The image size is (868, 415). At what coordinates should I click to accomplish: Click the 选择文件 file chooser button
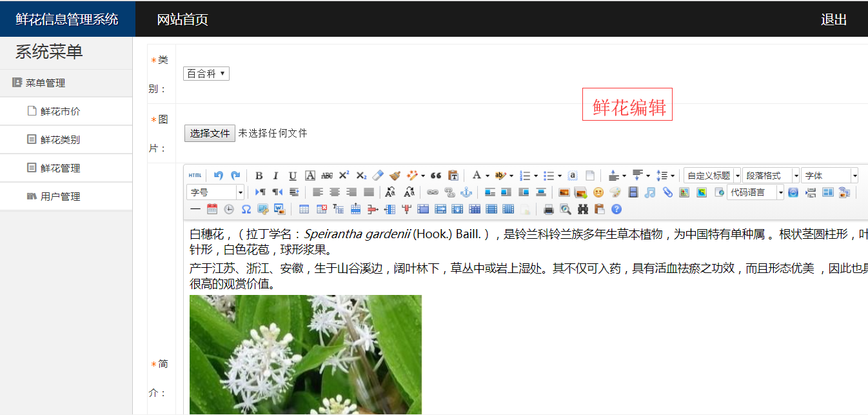pos(210,133)
